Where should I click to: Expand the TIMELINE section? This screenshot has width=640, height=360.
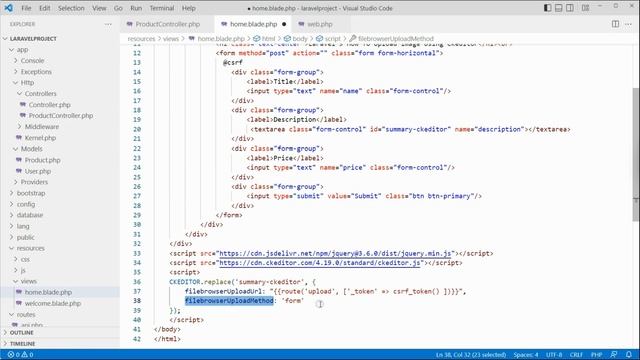coord(22,343)
